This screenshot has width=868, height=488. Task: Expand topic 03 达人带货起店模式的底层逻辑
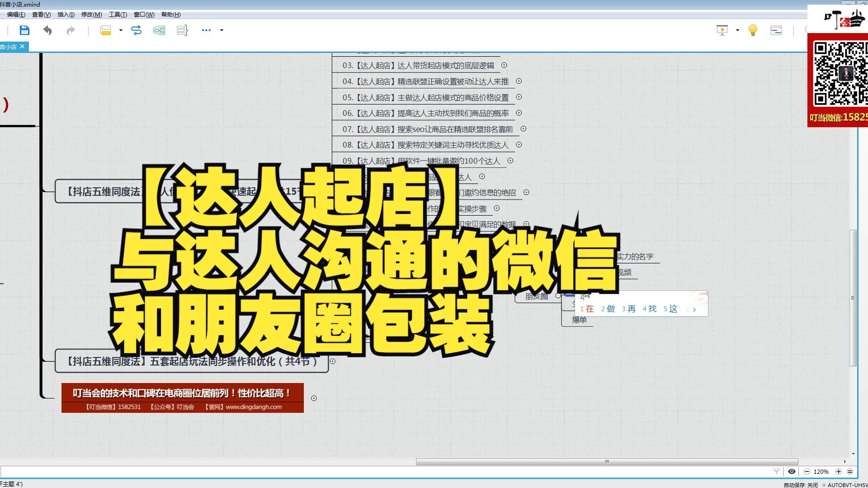[x=504, y=65]
